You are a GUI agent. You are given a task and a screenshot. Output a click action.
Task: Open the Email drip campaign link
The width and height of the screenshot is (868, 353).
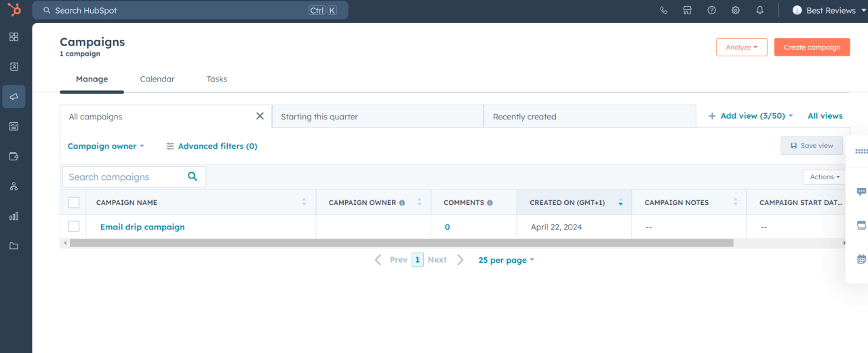pos(142,227)
